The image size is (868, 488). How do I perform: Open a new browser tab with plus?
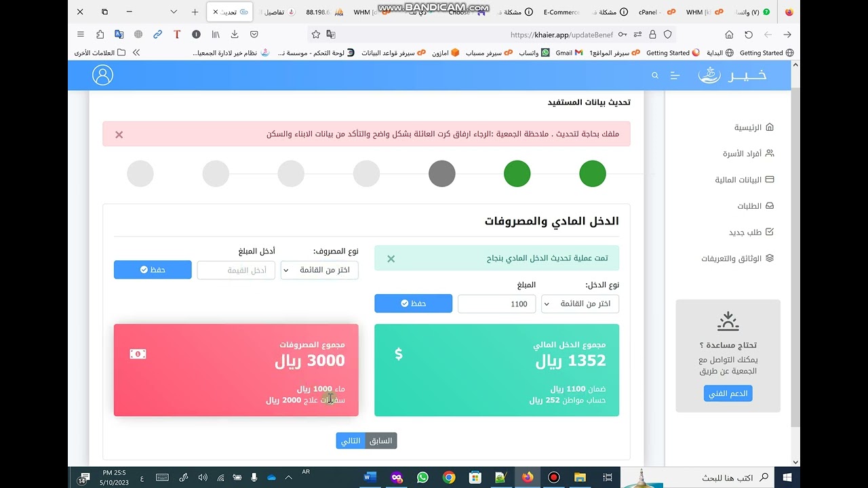tap(195, 12)
